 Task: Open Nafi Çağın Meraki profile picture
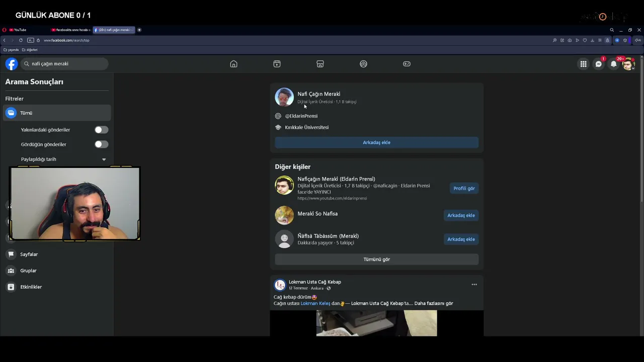click(284, 97)
